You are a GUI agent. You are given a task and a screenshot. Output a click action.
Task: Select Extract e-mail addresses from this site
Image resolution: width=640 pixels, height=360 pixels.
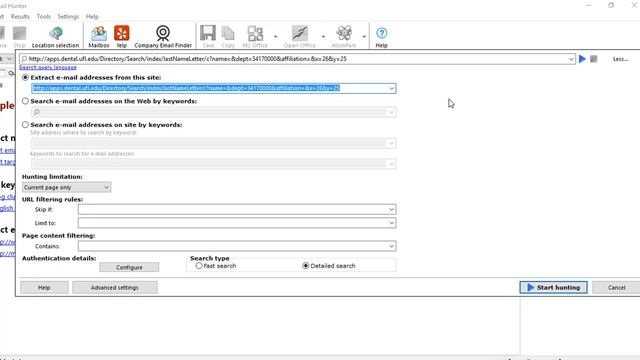pos(25,77)
